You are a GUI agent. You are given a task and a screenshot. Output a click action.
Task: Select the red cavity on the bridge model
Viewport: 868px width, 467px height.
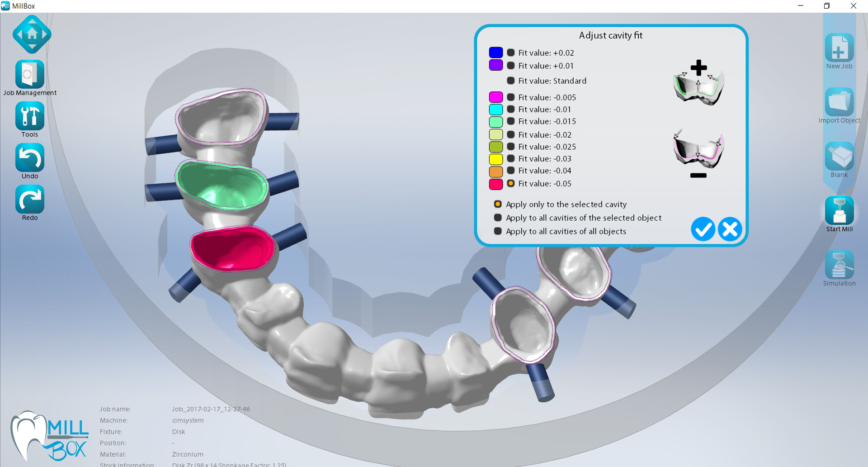[232, 249]
